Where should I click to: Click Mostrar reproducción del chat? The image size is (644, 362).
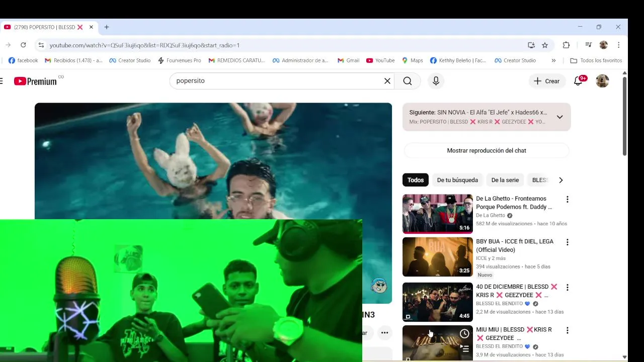tap(487, 150)
